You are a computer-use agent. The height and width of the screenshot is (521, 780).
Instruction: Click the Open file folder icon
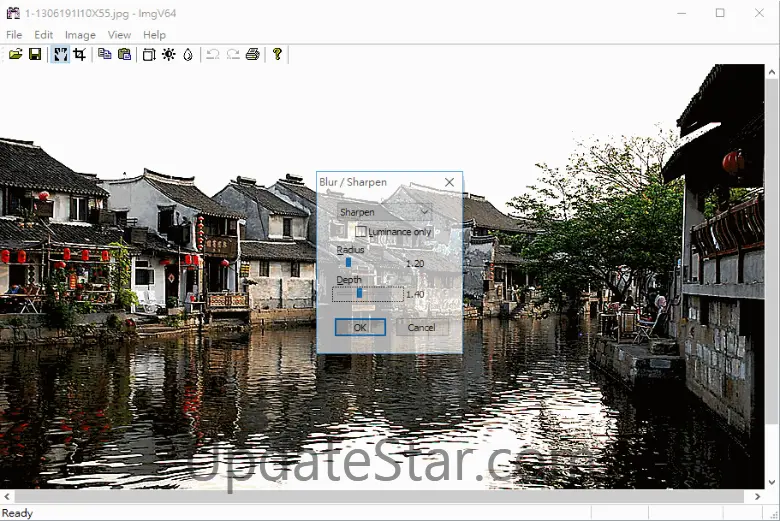pyautogui.click(x=15, y=54)
